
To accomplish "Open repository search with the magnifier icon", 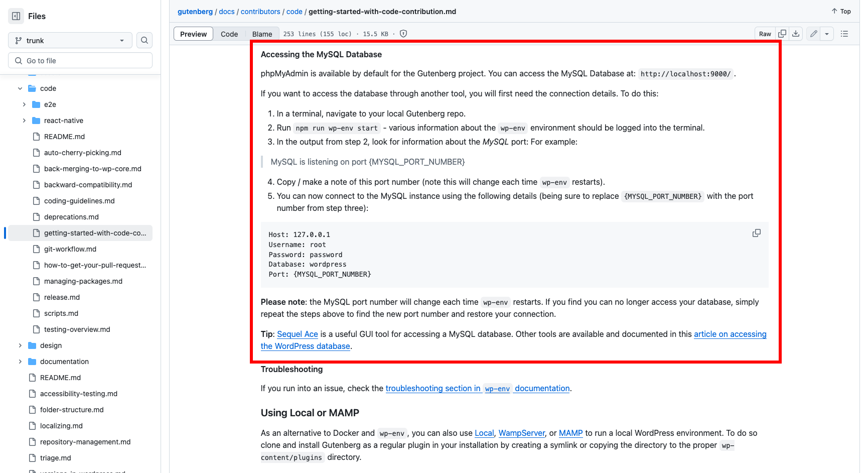I will (x=144, y=40).
